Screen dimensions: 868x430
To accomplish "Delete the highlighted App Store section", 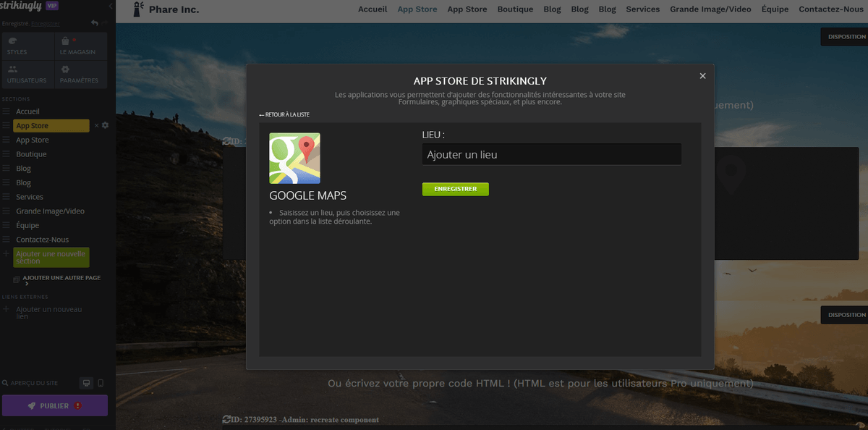I will click(x=97, y=125).
